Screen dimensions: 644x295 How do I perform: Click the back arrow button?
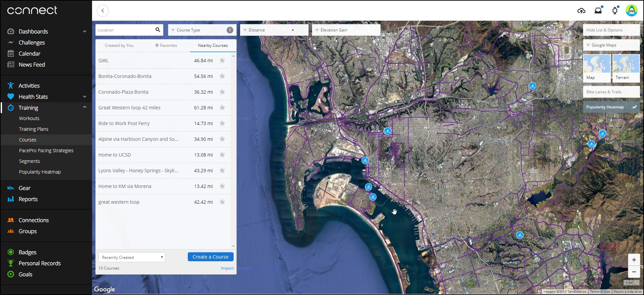pyautogui.click(x=103, y=11)
